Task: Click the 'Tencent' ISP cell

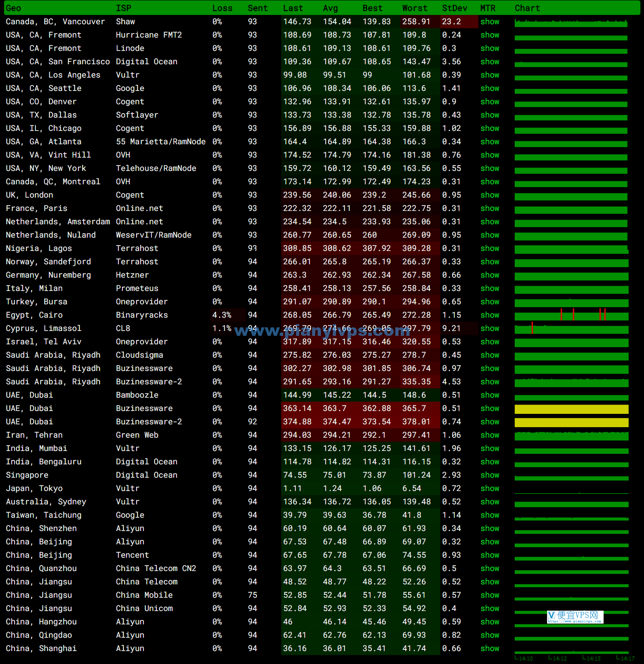Action: point(133,555)
